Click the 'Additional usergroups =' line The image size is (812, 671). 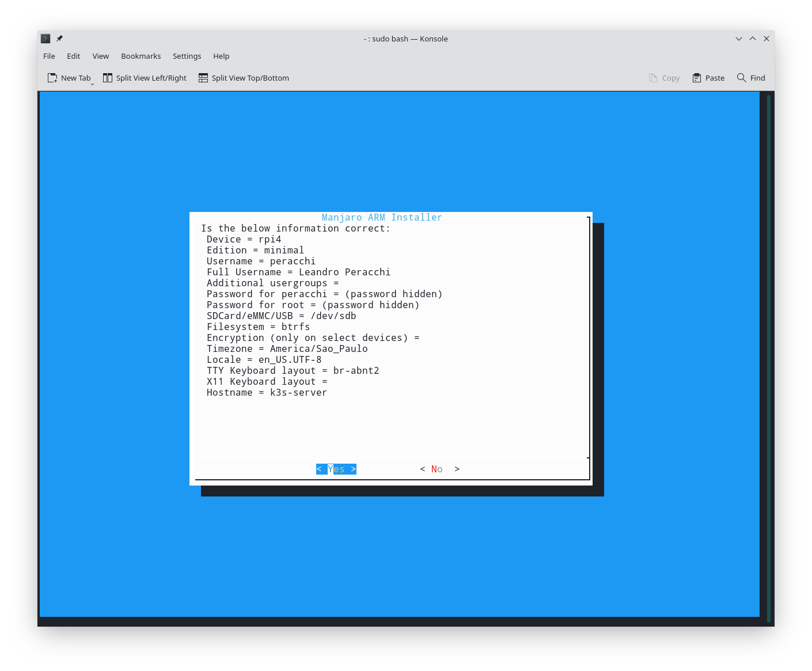[x=273, y=283]
